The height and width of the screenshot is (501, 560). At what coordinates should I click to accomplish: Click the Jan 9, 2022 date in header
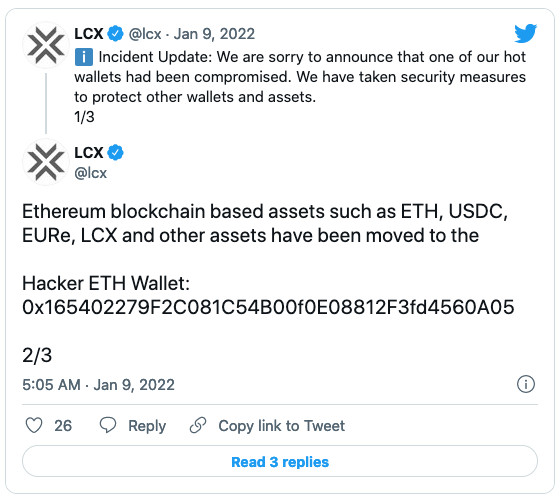coord(214,34)
